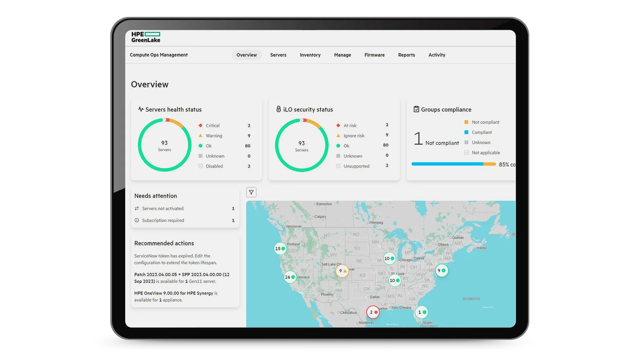This screenshot has height=362, width=644.
Task: Switch to the Servers tab
Action: coord(278,55)
